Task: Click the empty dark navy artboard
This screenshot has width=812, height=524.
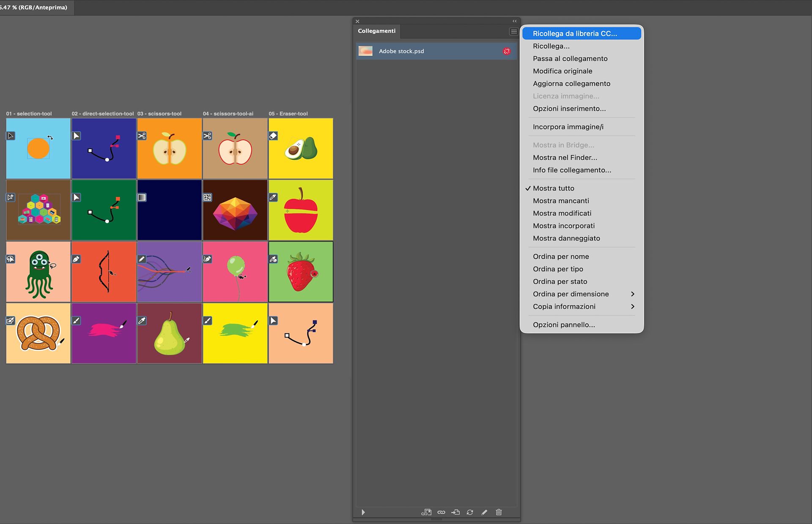Action: pos(170,210)
